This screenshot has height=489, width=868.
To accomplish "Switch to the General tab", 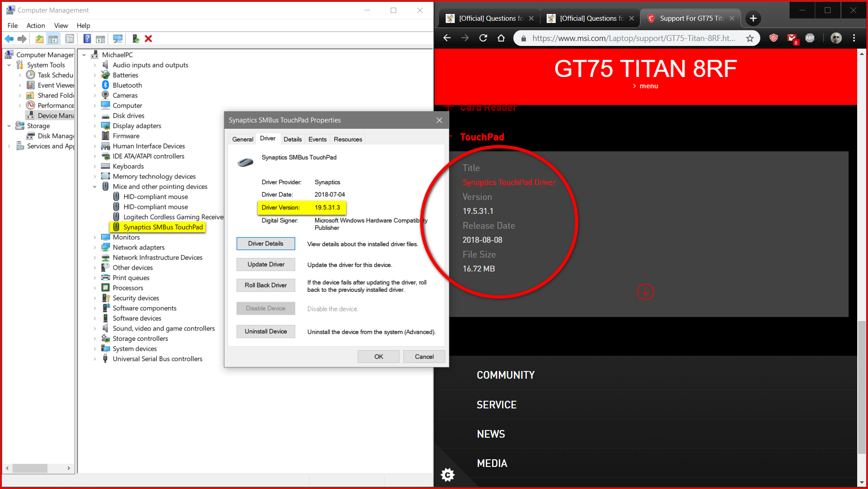I will (242, 139).
